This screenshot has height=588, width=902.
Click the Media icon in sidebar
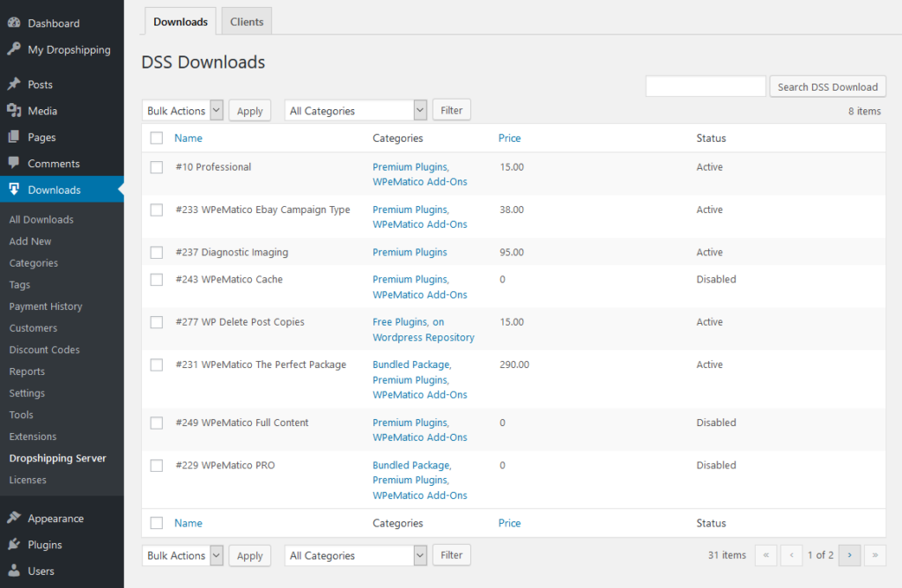14,111
